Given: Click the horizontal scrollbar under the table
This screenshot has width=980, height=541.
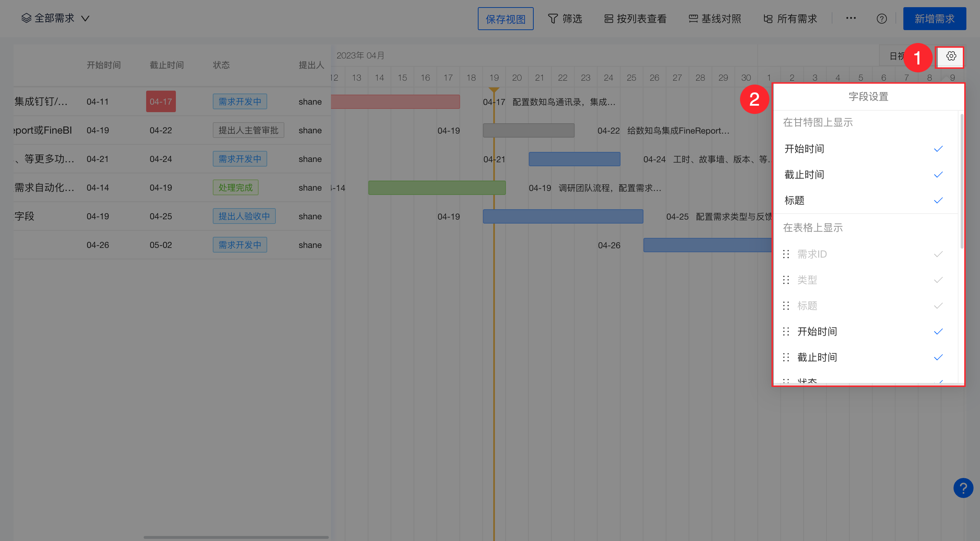Looking at the screenshot, I should click(236, 537).
